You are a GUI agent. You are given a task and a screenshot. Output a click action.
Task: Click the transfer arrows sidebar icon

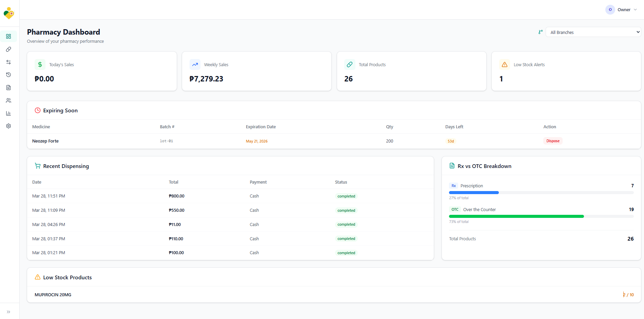pyautogui.click(x=8, y=62)
